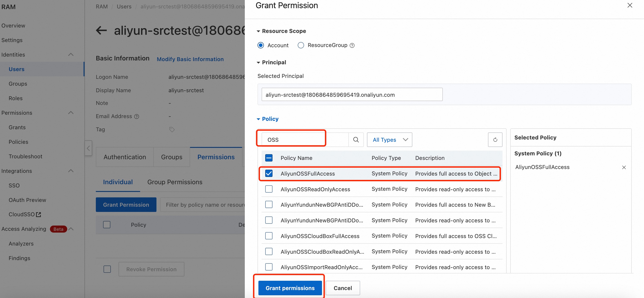Open OAuth Preview in sidebar
This screenshot has height=298, width=644.
(x=27, y=200)
